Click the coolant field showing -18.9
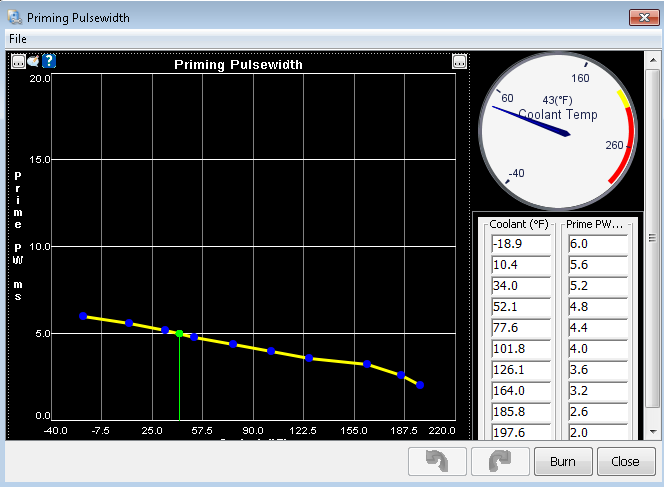 click(x=520, y=245)
